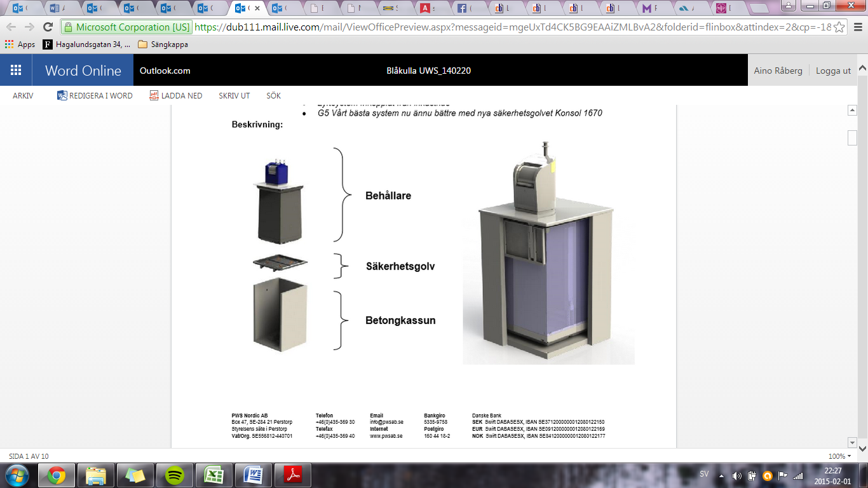This screenshot has width=868, height=488.
Task: Open Adobe Reader from the taskbar
Action: (x=293, y=475)
